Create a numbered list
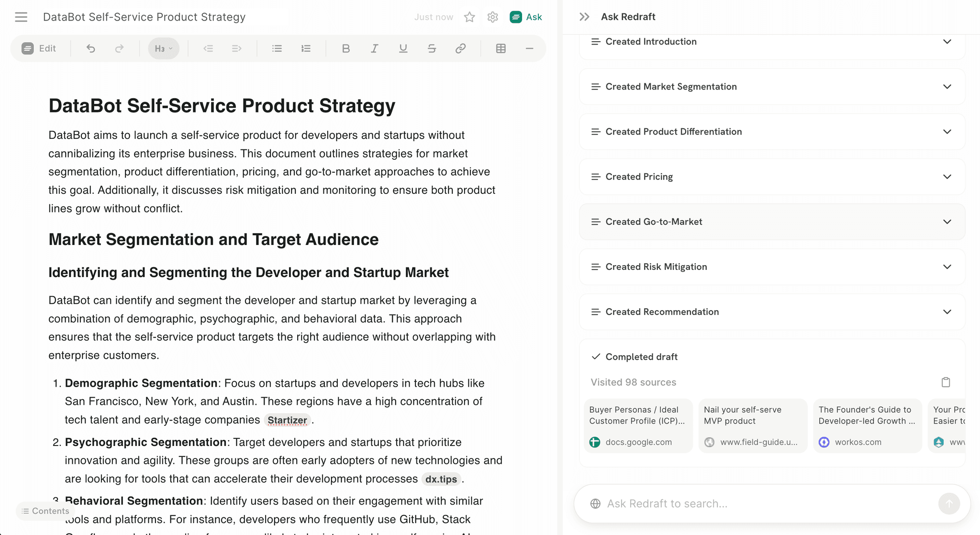The height and width of the screenshot is (535, 980). (306, 48)
